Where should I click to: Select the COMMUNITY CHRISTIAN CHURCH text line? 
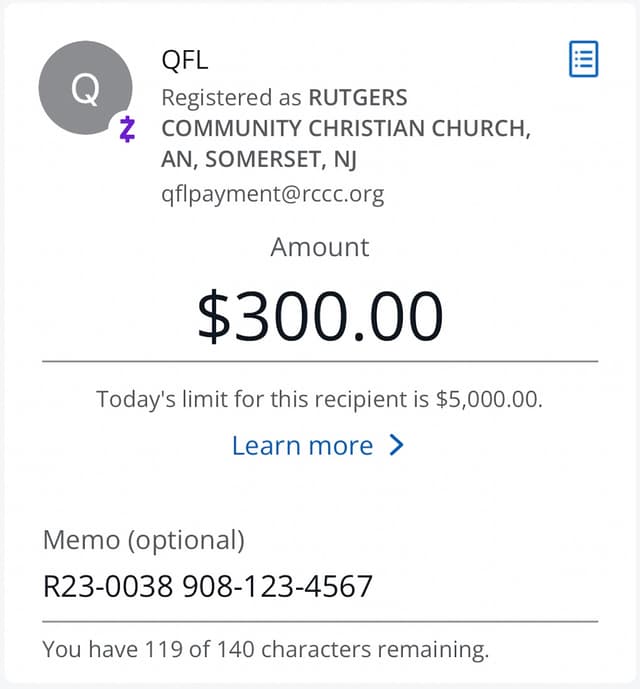[345, 129]
